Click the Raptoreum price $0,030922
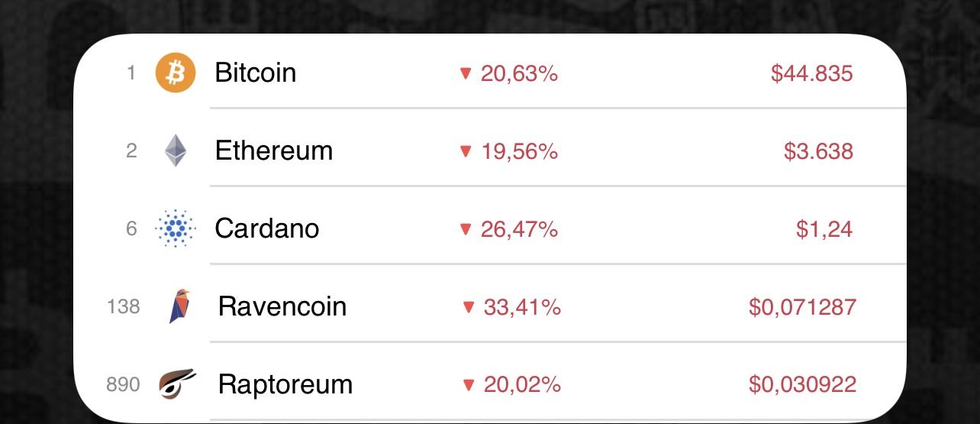 [802, 384]
